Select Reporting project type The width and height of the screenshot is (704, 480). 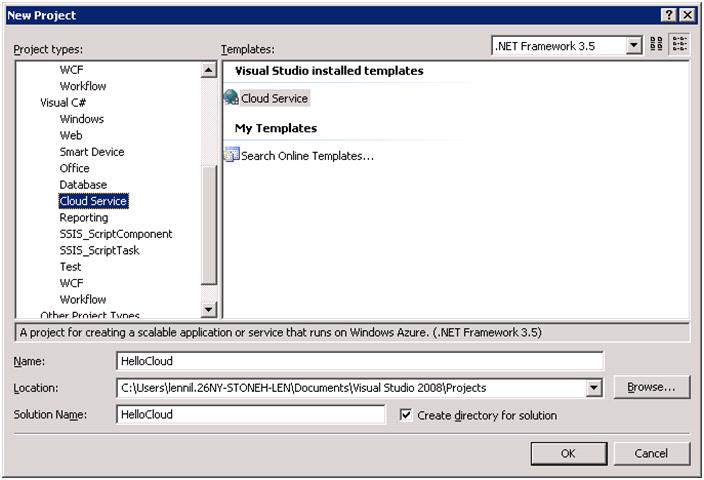(x=84, y=218)
